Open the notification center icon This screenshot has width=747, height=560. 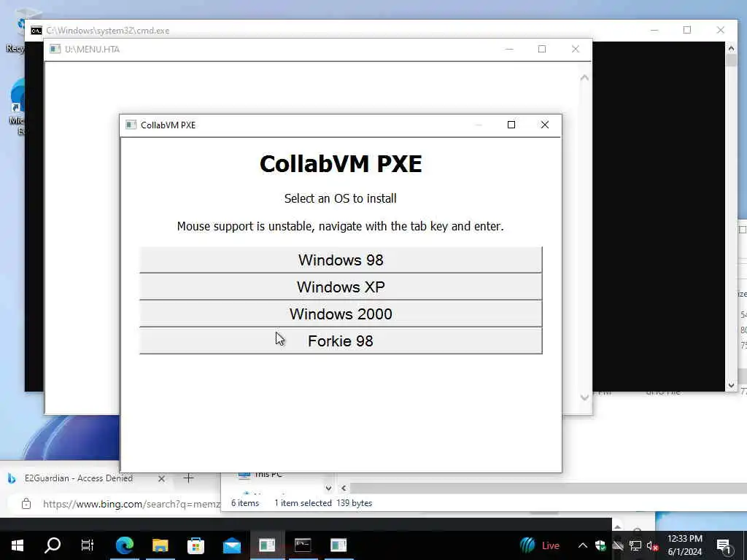[x=724, y=545]
